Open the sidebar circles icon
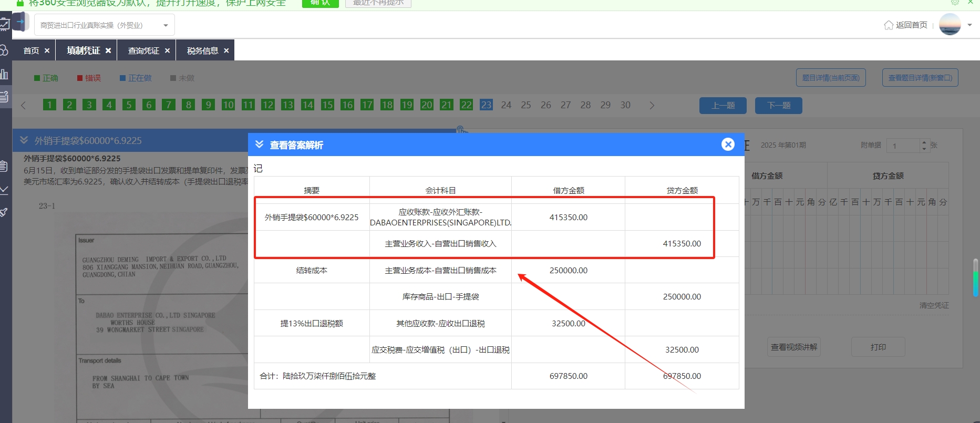 (4, 50)
